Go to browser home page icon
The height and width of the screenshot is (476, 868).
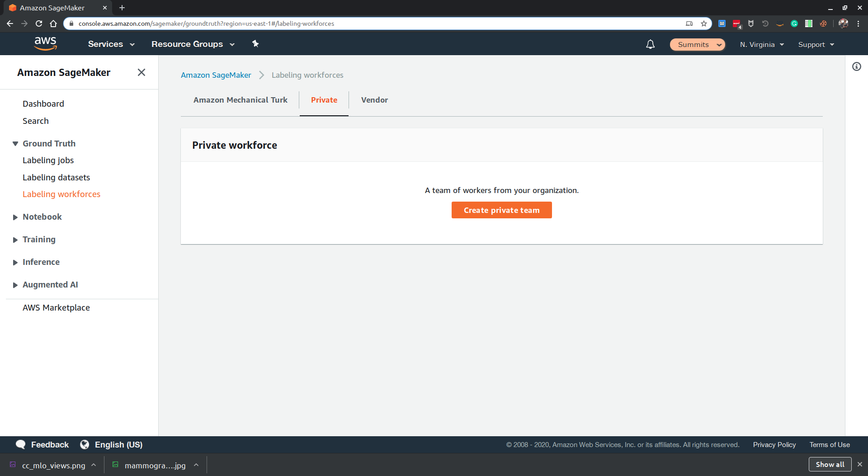click(x=53, y=24)
